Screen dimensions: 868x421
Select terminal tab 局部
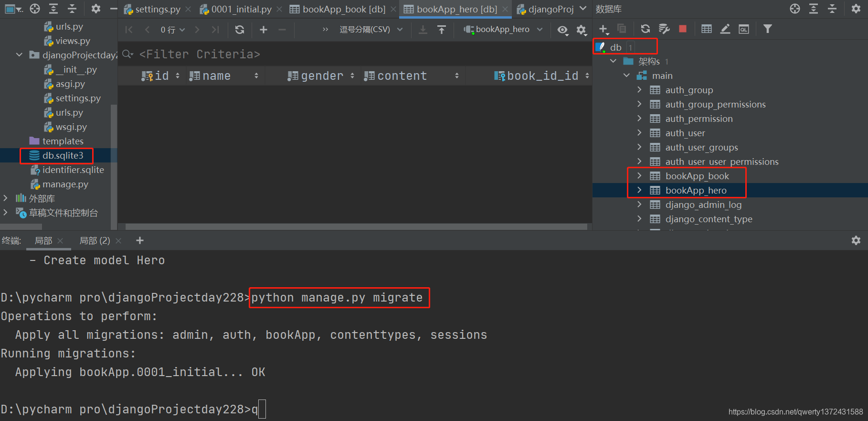[43, 240]
